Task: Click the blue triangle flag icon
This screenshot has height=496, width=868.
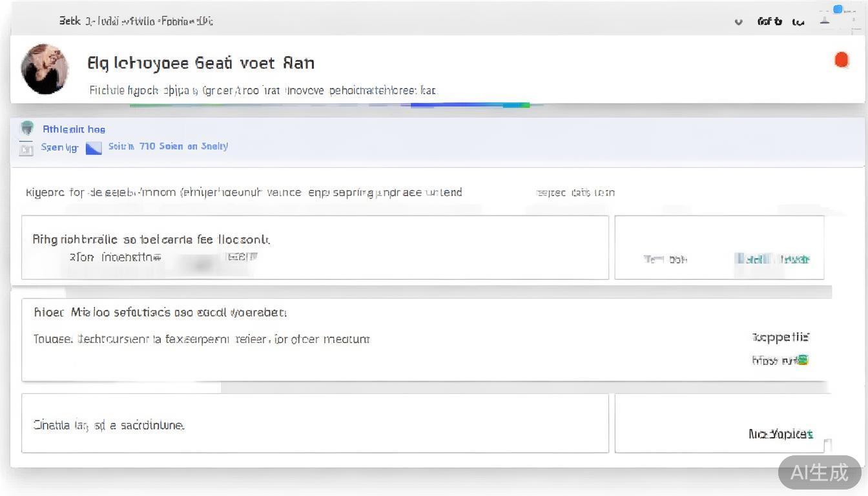Action: (94, 148)
